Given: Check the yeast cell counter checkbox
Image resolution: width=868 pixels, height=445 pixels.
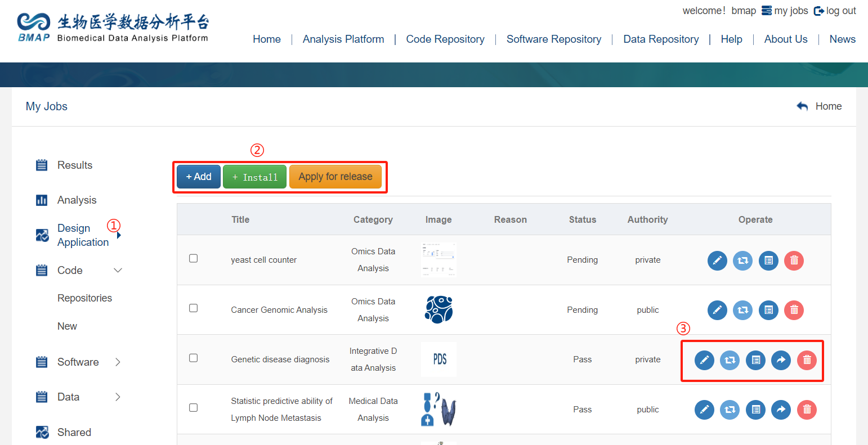Looking at the screenshot, I should 193,258.
